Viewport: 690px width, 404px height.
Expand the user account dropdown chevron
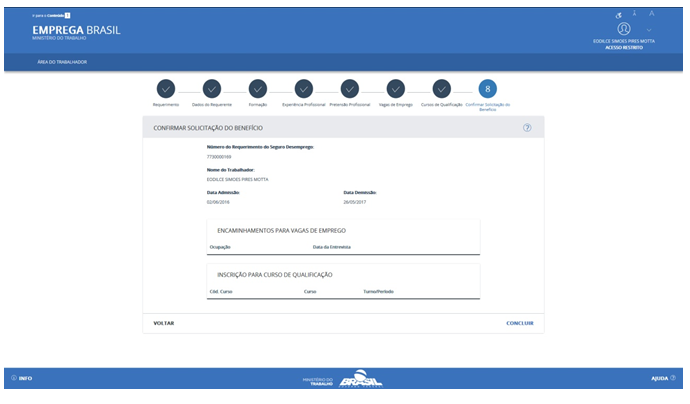pos(649,30)
